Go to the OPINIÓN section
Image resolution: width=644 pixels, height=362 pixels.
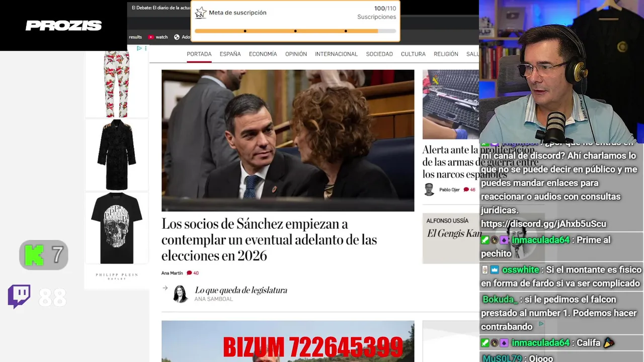[296, 54]
